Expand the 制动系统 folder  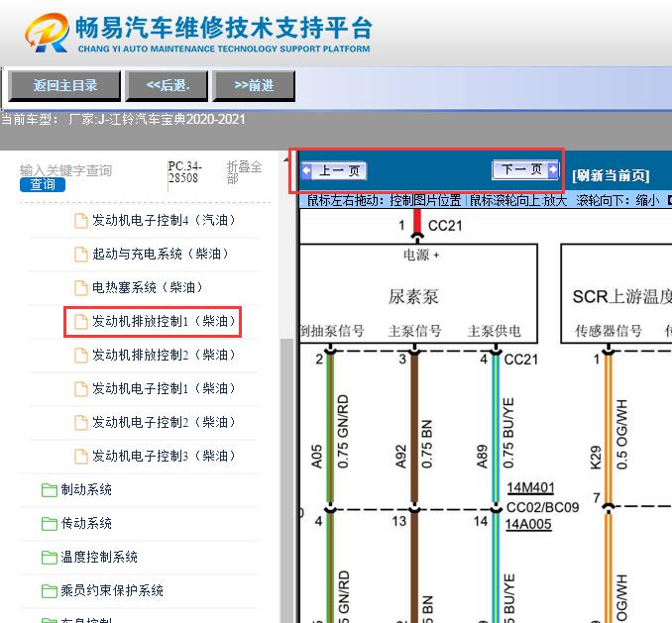[86, 489]
